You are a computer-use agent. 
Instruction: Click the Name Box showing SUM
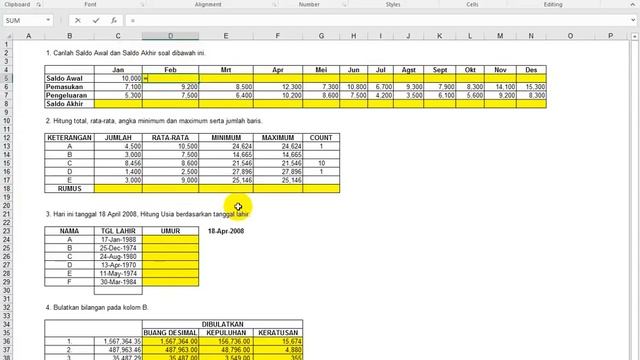pos(24,20)
